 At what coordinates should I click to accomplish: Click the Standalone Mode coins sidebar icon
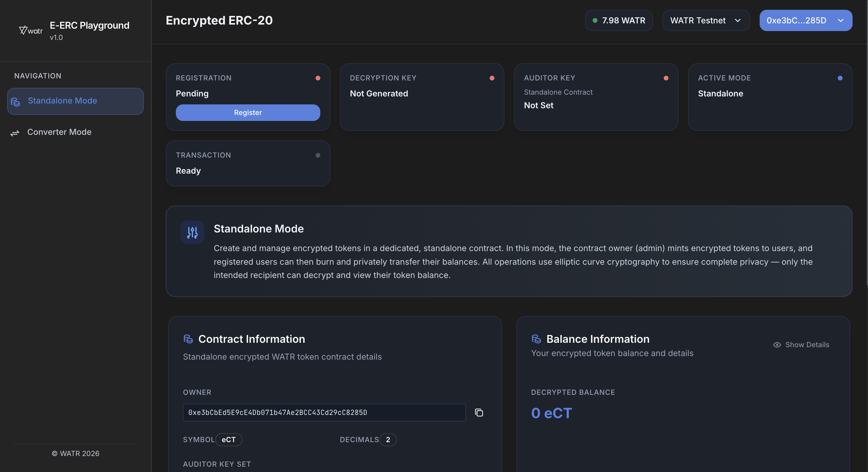15,101
